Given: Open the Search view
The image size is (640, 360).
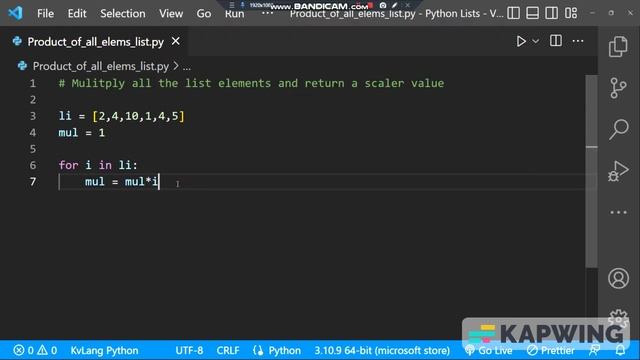Looking at the screenshot, I should [x=618, y=129].
